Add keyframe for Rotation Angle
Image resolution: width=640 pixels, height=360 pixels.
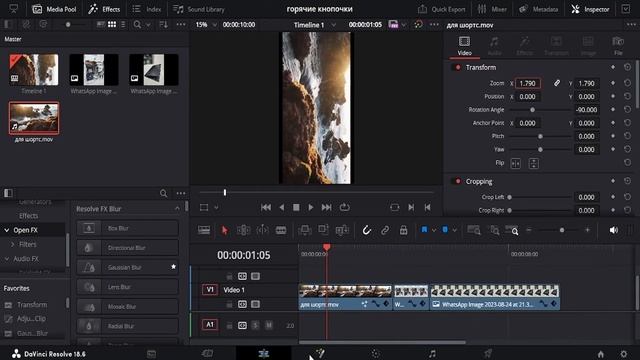pos(613,109)
